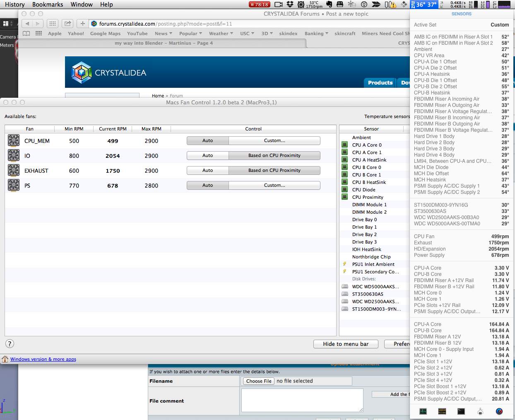Viewport: 515px width, 420px height.
Task: Expand the USC bookmarks dropdown
Action: tap(247, 34)
